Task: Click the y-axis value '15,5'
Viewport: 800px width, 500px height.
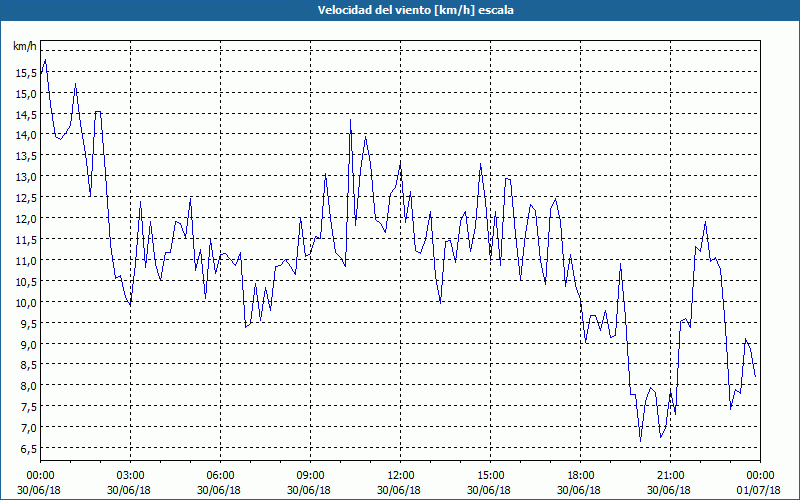Action: [x=26, y=73]
